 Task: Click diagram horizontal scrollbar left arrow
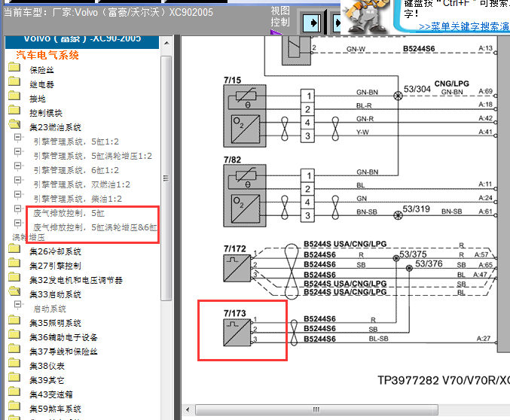[x=188, y=409]
